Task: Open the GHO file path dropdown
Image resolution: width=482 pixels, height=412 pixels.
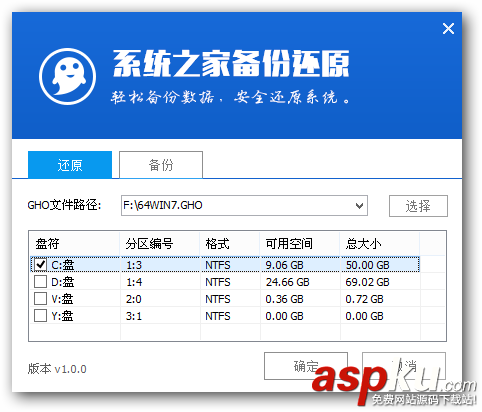Action: (359, 206)
